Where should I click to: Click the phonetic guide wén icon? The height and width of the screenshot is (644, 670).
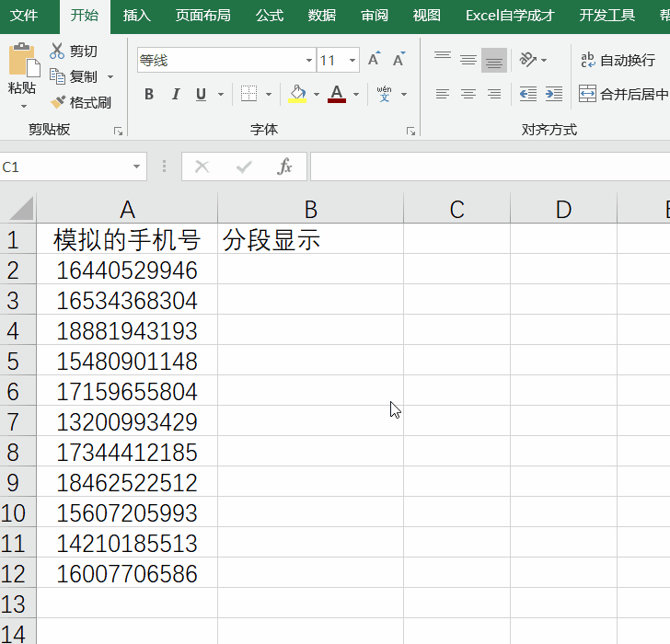click(x=384, y=94)
